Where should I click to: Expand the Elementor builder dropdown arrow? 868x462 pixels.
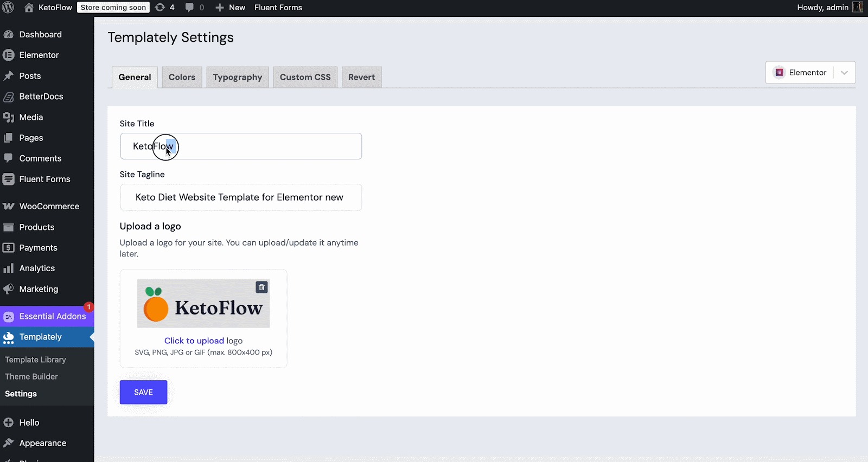click(x=844, y=73)
